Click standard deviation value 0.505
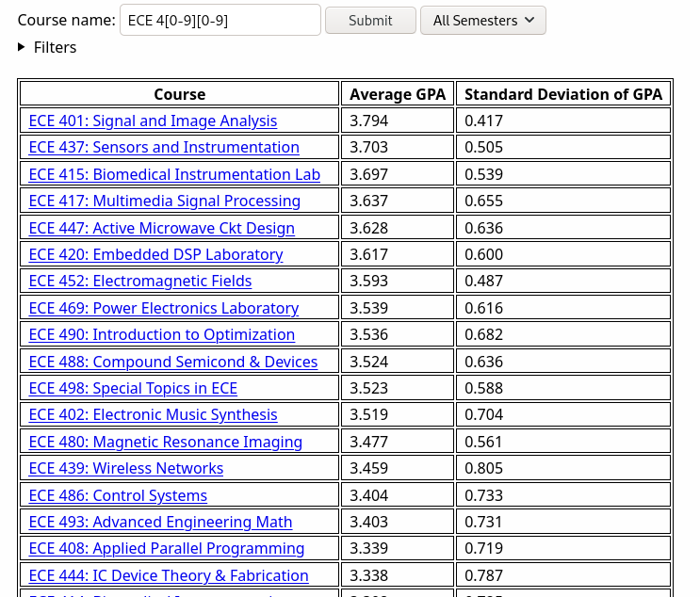Viewport: 700px width, 597px height. coord(484,147)
